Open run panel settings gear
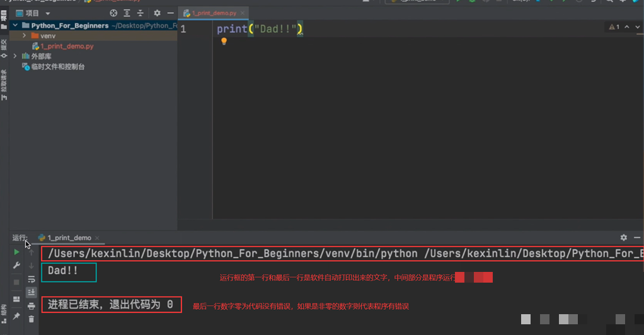 pyautogui.click(x=623, y=238)
